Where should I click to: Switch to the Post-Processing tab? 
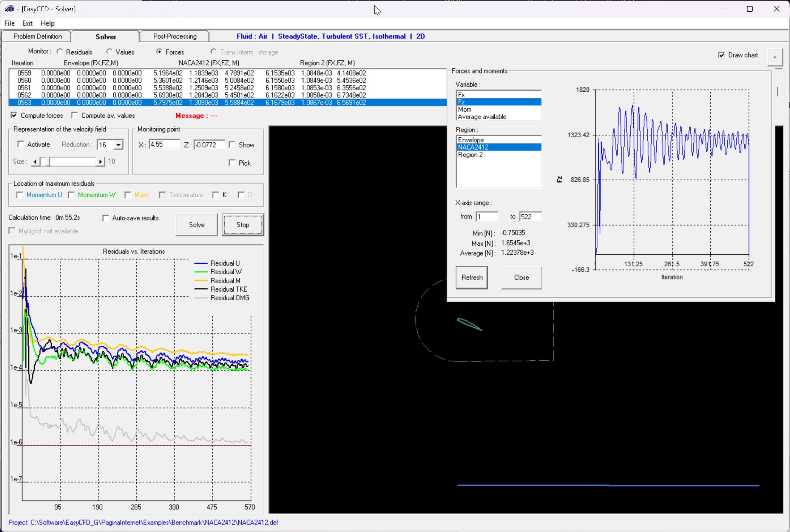tap(175, 37)
